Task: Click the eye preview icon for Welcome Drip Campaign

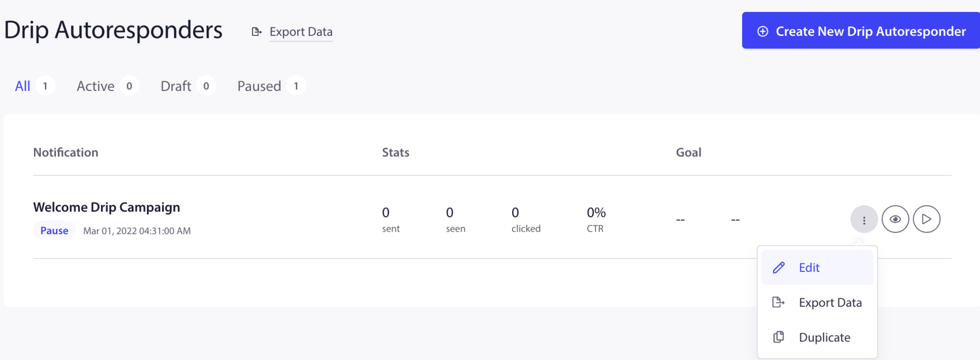Action: 895,219
